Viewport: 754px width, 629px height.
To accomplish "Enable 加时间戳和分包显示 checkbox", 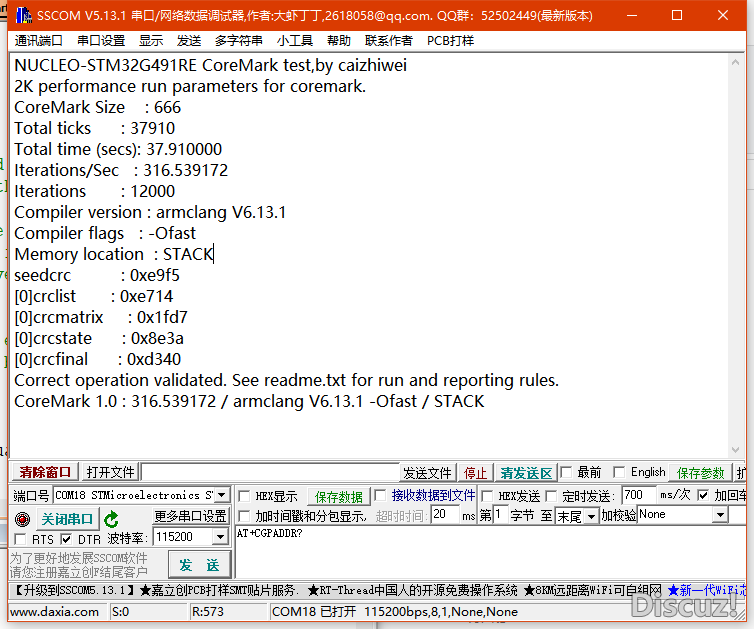I will pos(244,516).
